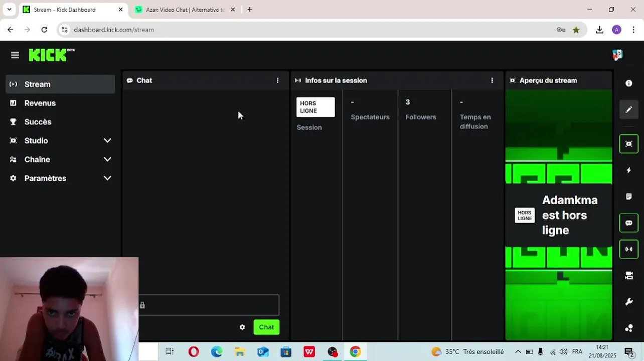Screen dimensions: 644x361
Task: Open the user avatar menu
Action: tap(617, 55)
